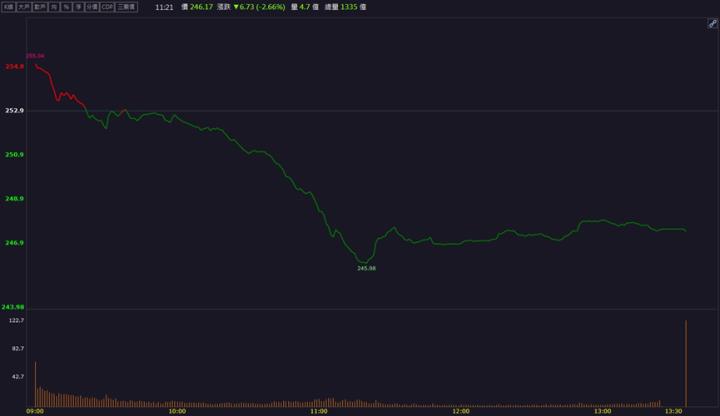Switch to the K線 candlestick view

[8, 6]
